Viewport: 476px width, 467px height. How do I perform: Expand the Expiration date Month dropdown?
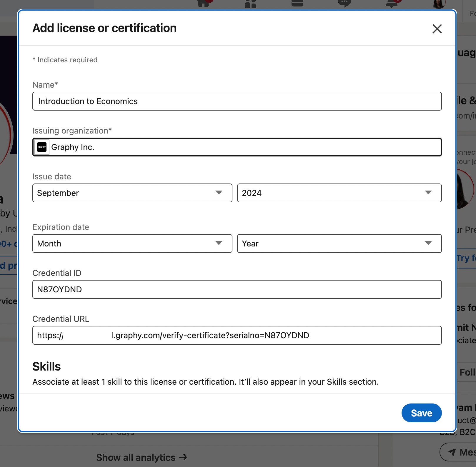point(132,243)
